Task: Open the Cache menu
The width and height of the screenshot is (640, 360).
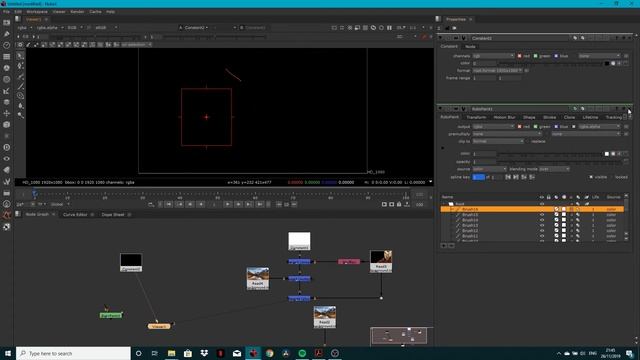Action: (x=95, y=12)
